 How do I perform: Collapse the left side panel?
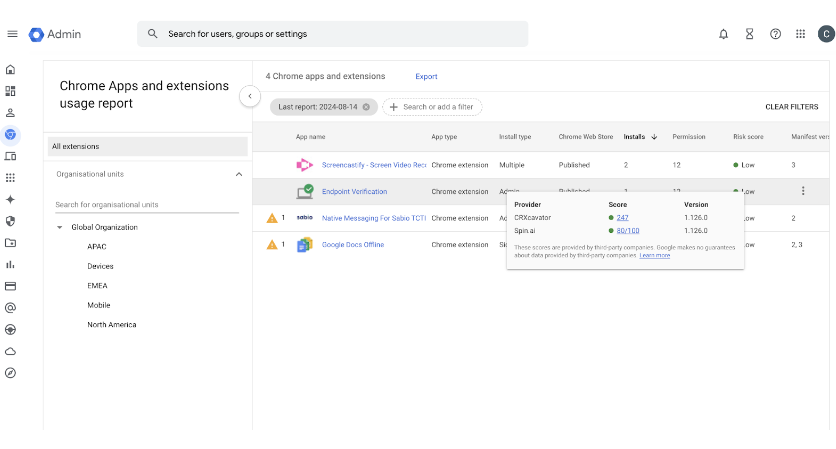coord(250,97)
